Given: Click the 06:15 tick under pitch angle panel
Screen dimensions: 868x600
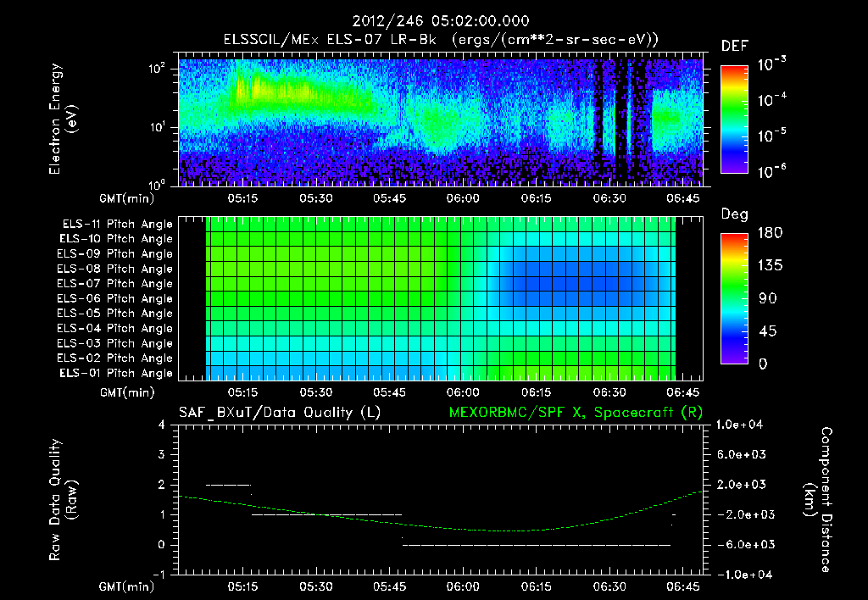Looking at the screenshot, I should [x=536, y=392].
